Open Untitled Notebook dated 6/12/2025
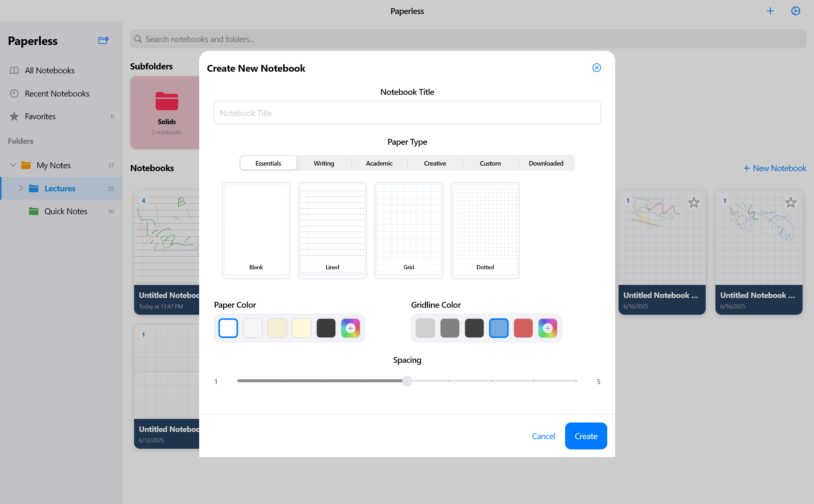 pyautogui.click(x=166, y=387)
